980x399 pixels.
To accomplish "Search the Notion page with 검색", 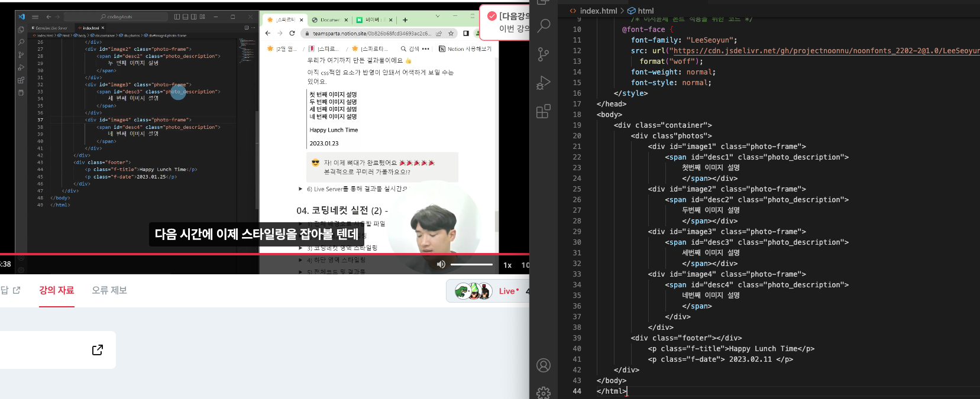I will [410, 49].
